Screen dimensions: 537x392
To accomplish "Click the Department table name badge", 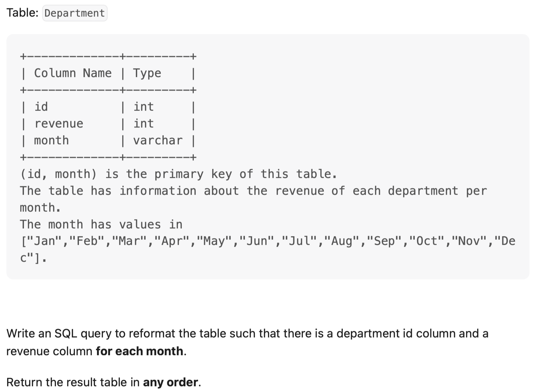I will coord(75,13).
